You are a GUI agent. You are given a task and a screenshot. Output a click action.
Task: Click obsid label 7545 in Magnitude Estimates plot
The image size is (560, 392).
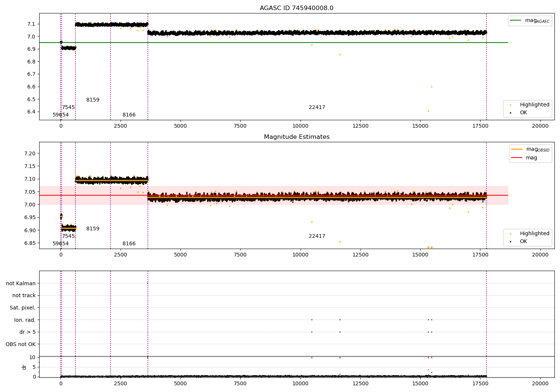[68, 236]
